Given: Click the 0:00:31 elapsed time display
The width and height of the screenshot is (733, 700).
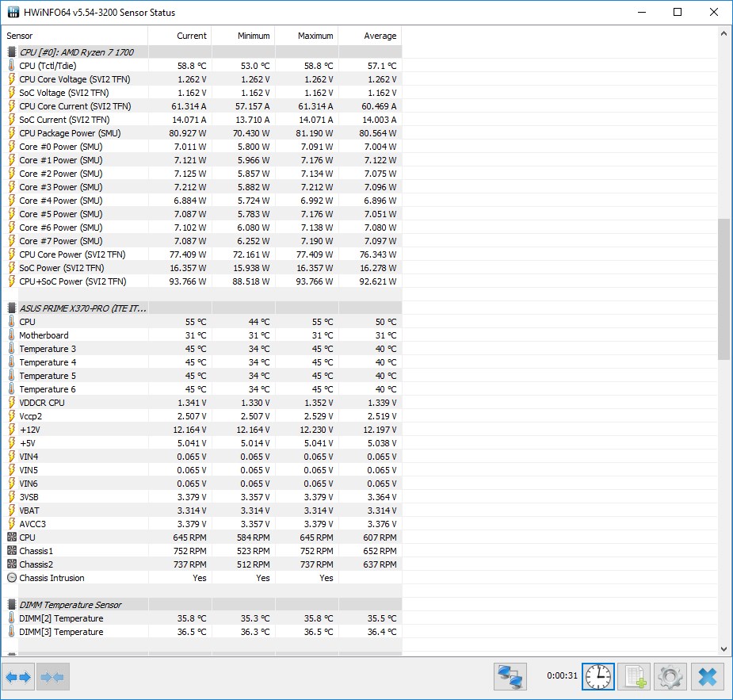Looking at the screenshot, I should tap(562, 675).
